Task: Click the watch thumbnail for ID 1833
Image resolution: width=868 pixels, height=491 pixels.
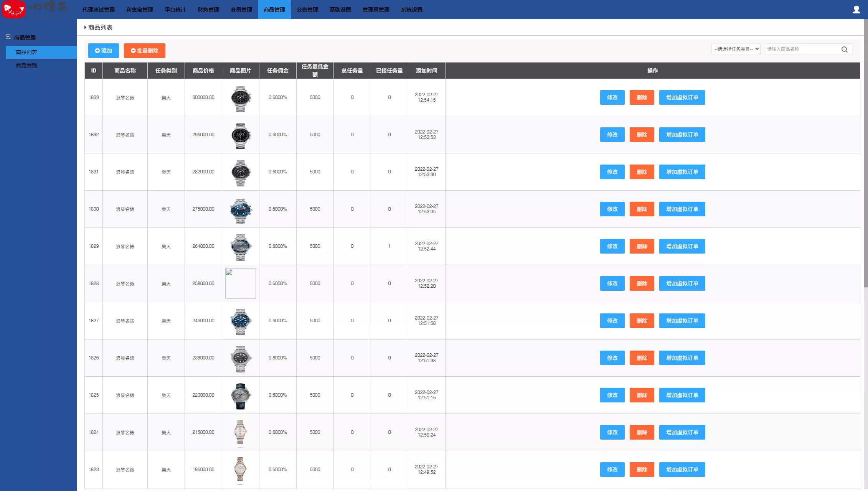Action: point(241,99)
